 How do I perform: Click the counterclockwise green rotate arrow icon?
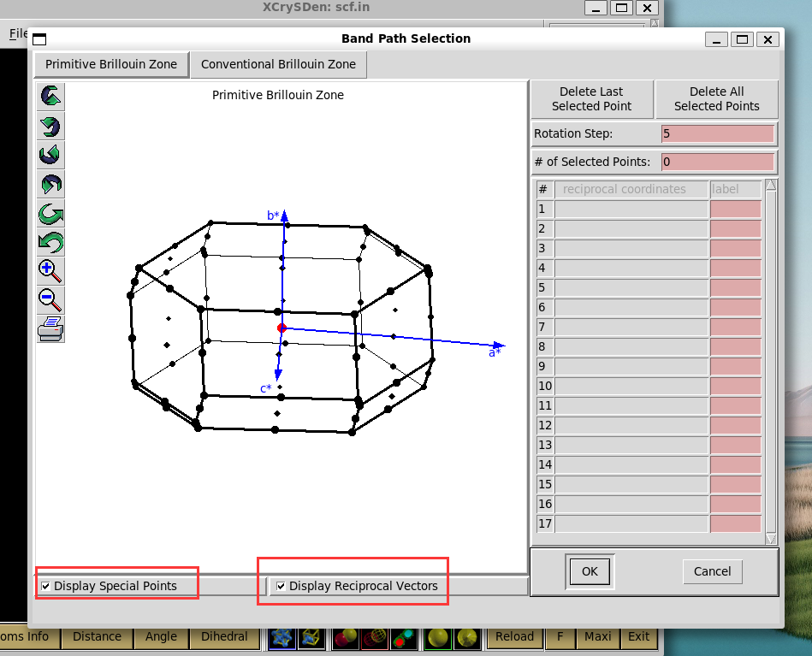[50, 242]
